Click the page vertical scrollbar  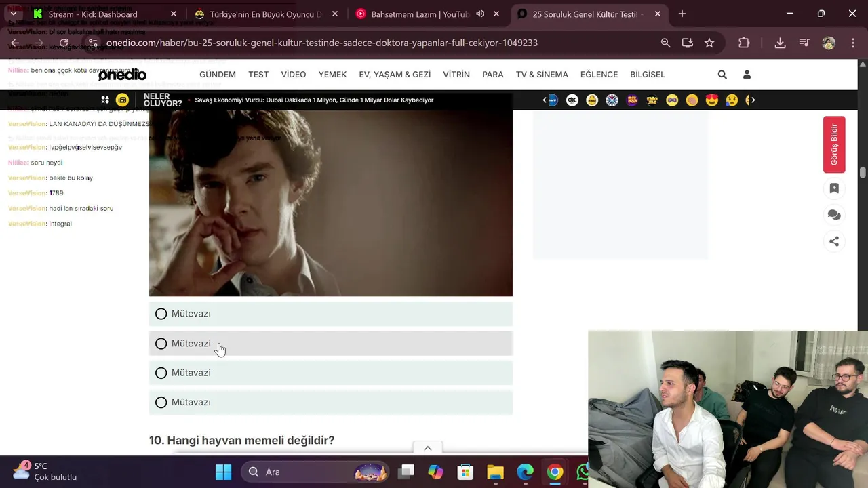[863, 171]
